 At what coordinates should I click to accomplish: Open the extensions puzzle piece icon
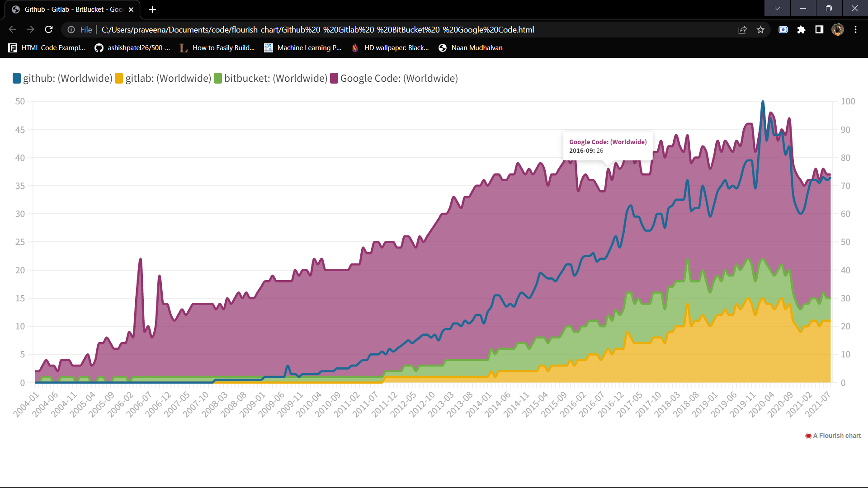pyautogui.click(x=802, y=29)
